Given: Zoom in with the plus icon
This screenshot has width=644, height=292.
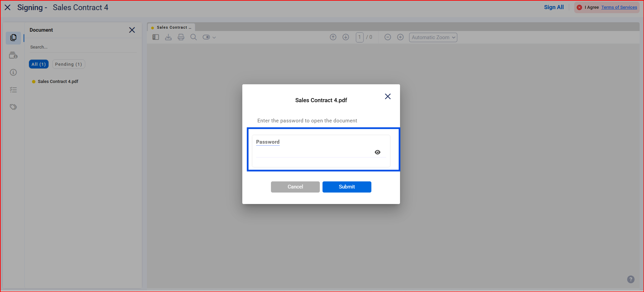Looking at the screenshot, I should 400,37.
